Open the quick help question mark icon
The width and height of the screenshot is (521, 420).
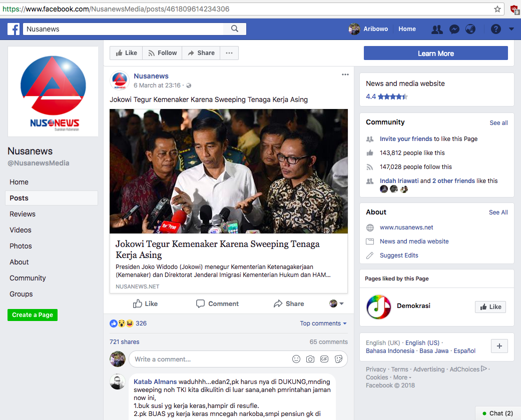[x=496, y=29]
